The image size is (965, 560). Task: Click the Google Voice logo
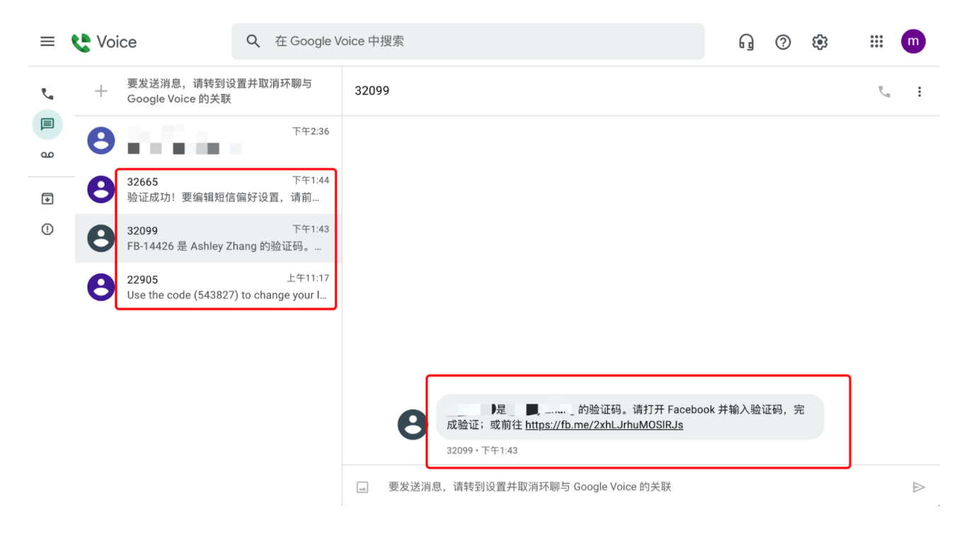pos(104,42)
